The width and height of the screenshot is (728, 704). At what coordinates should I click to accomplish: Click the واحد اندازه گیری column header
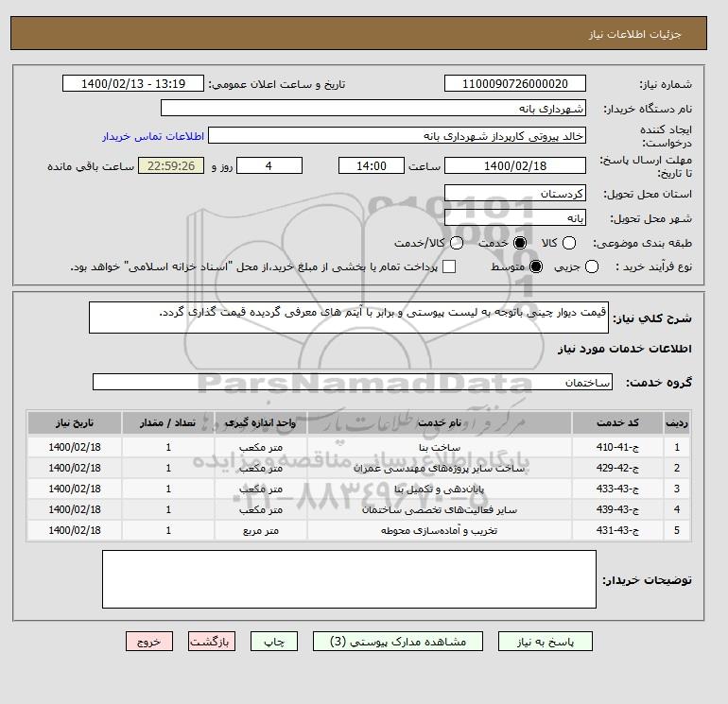260,422
